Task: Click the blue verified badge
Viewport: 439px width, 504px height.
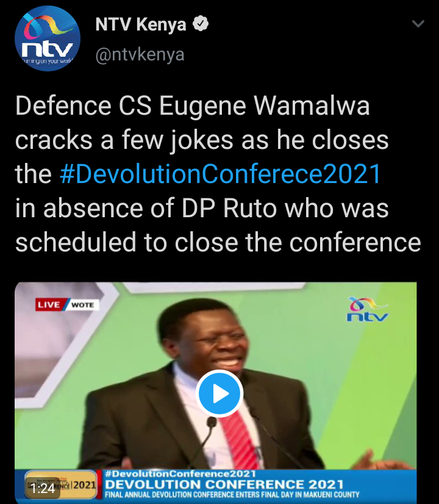Action: [201, 23]
